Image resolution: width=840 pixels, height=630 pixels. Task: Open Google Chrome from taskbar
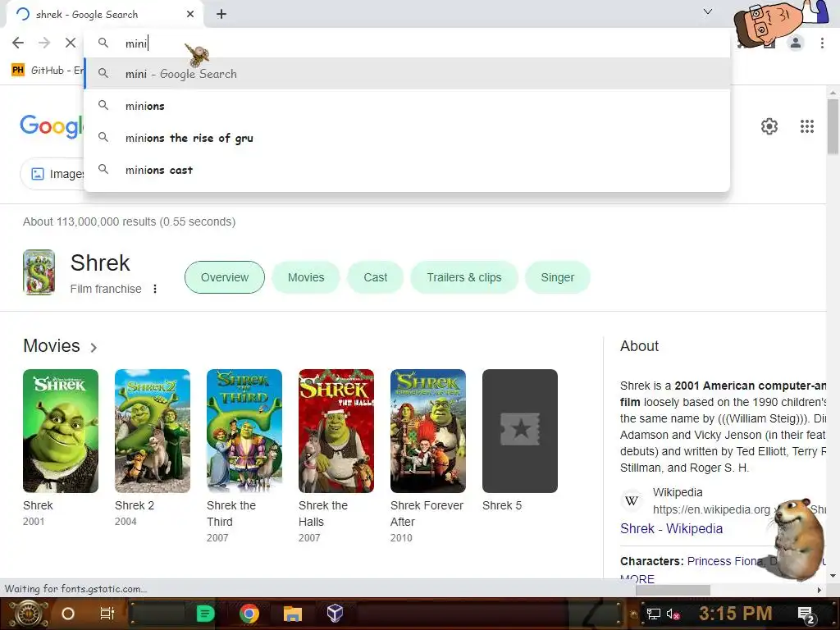[249, 614]
